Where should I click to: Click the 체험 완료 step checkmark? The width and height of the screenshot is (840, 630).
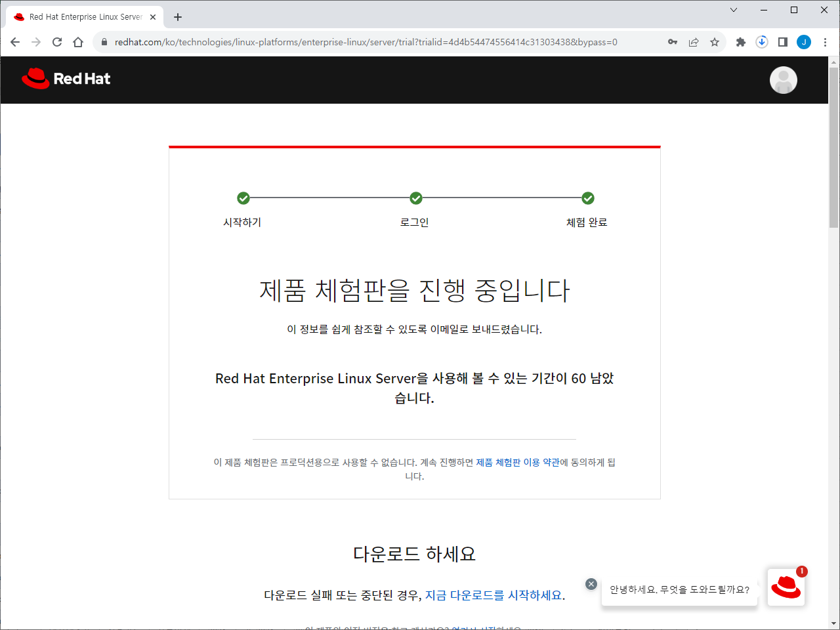coord(588,198)
